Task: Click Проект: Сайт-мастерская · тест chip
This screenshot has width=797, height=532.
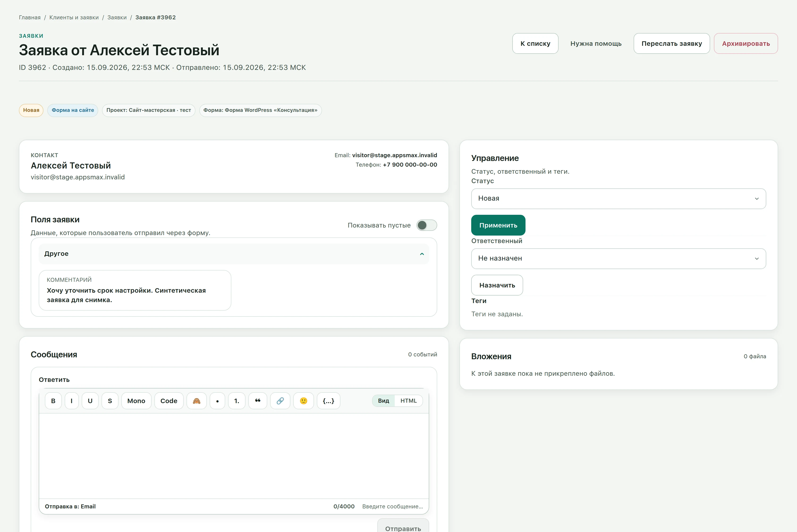Action: point(148,110)
